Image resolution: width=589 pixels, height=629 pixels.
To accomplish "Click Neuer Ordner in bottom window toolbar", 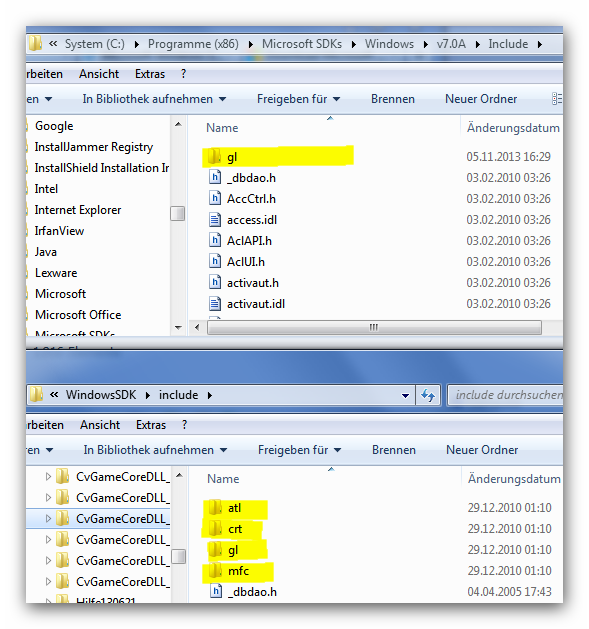I will point(481,450).
